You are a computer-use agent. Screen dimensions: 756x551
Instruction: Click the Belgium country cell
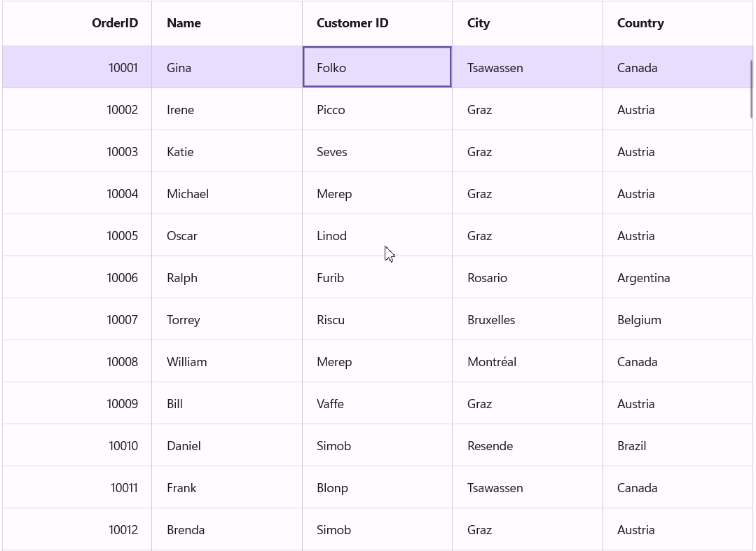click(639, 320)
